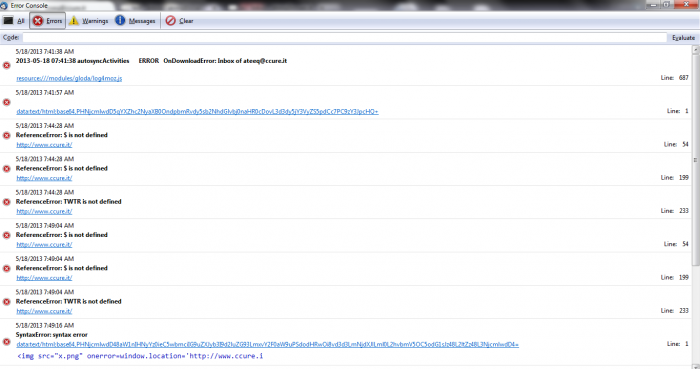Clear the console log
The height and width of the screenshot is (369, 700).
pyautogui.click(x=179, y=21)
